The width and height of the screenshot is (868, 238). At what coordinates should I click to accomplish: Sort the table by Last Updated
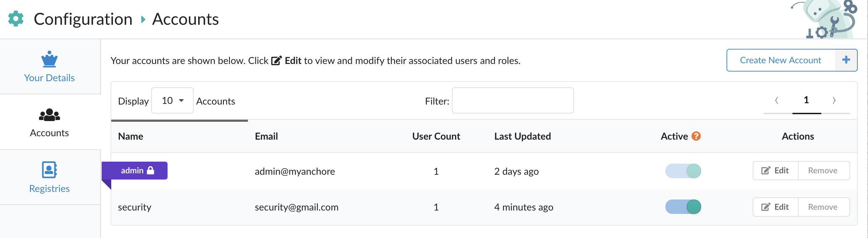coord(522,136)
